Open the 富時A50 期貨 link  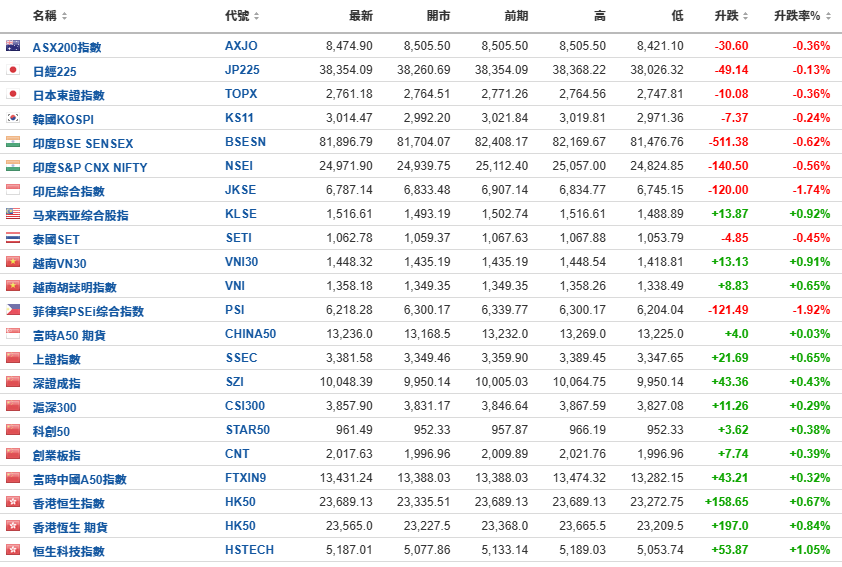point(69,336)
